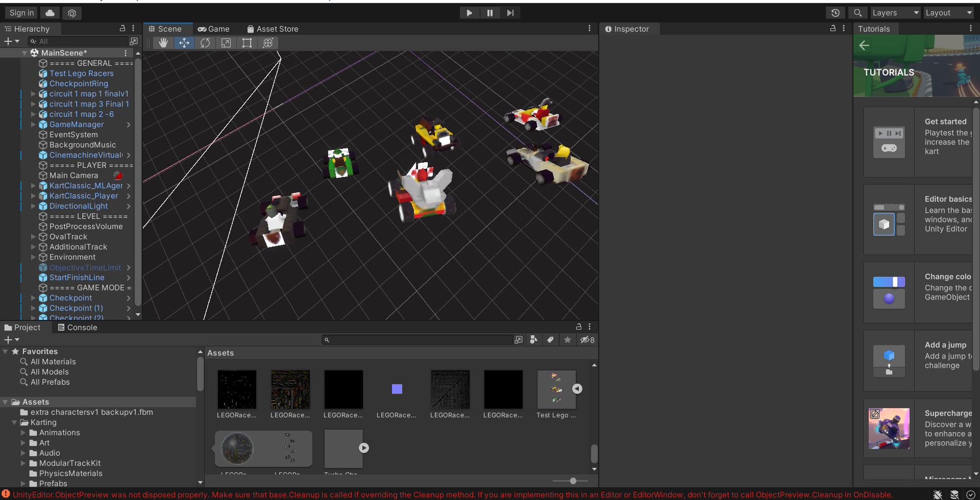Click the debug mode bug icon
Viewport: 980px width, 500px height.
click(x=938, y=494)
